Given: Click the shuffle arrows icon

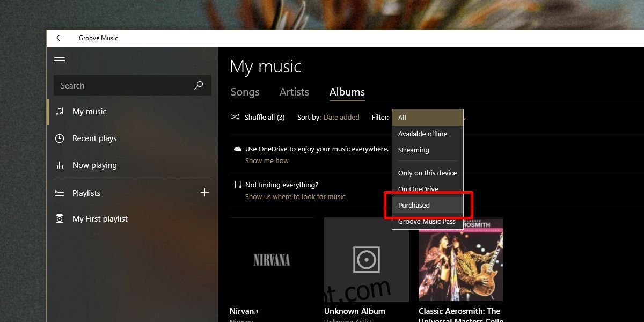Looking at the screenshot, I should [x=235, y=117].
